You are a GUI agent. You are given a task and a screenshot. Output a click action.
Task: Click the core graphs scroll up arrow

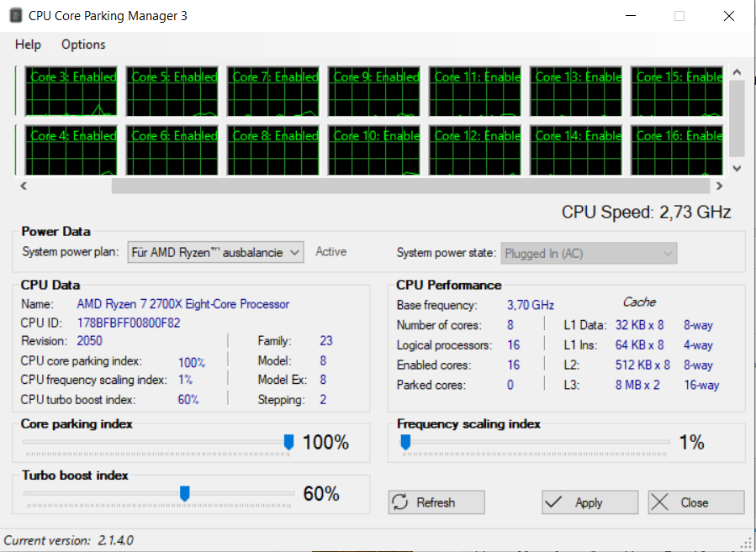(737, 72)
